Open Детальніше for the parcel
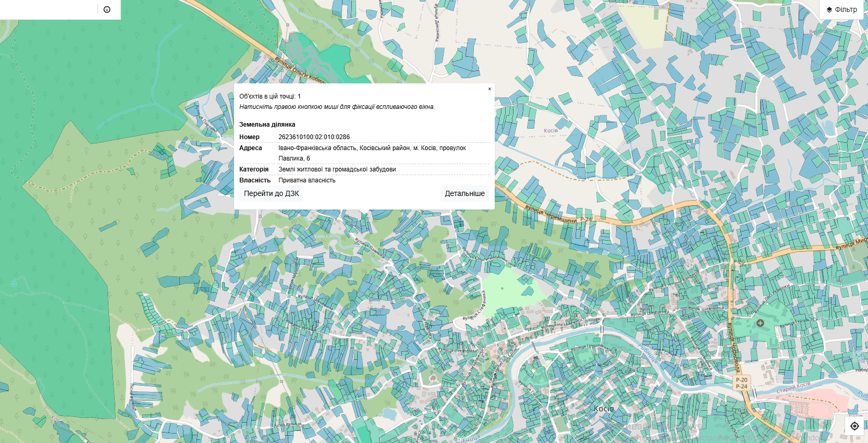This screenshot has width=868, height=443. click(464, 193)
